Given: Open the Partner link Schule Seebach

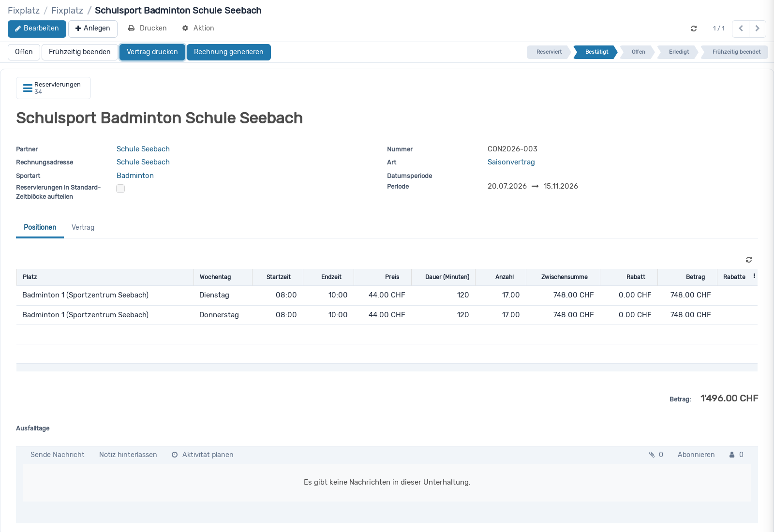Looking at the screenshot, I should pos(143,149).
